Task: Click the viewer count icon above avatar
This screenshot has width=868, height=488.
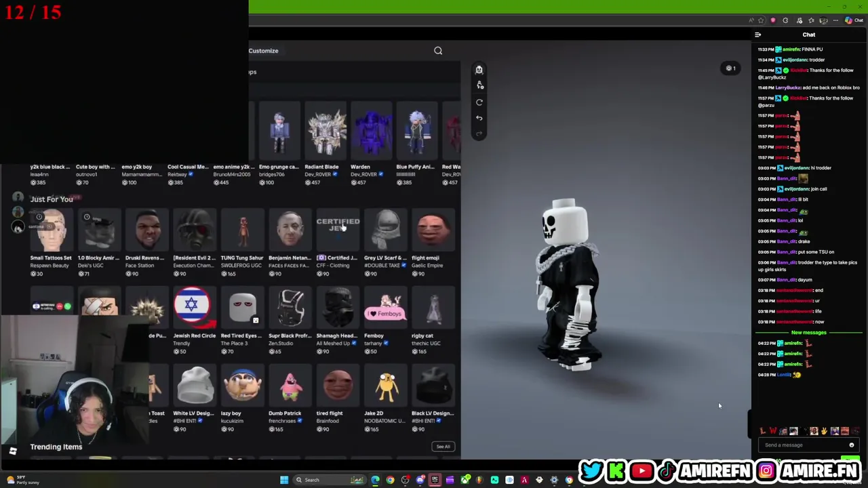Action: pyautogui.click(x=730, y=68)
